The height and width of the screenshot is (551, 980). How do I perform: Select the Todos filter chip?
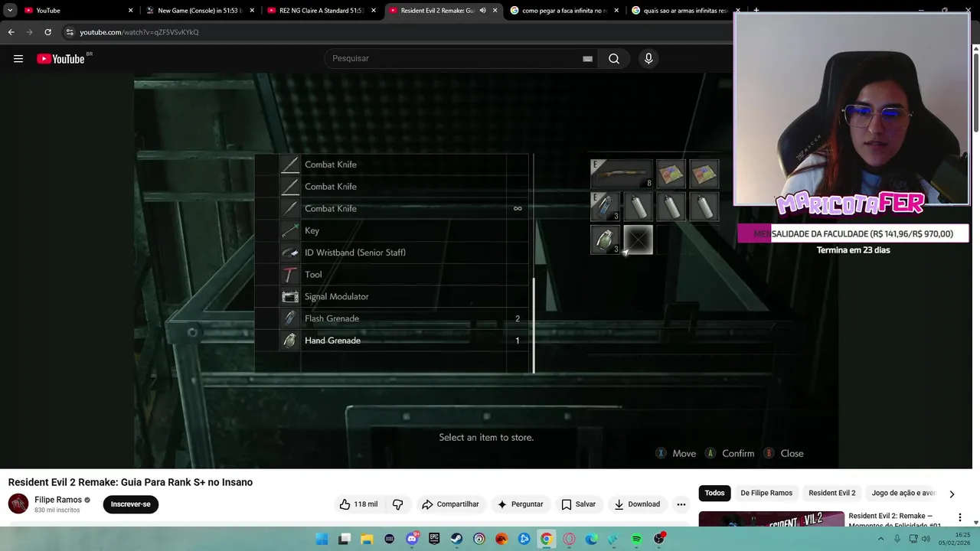pos(714,493)
